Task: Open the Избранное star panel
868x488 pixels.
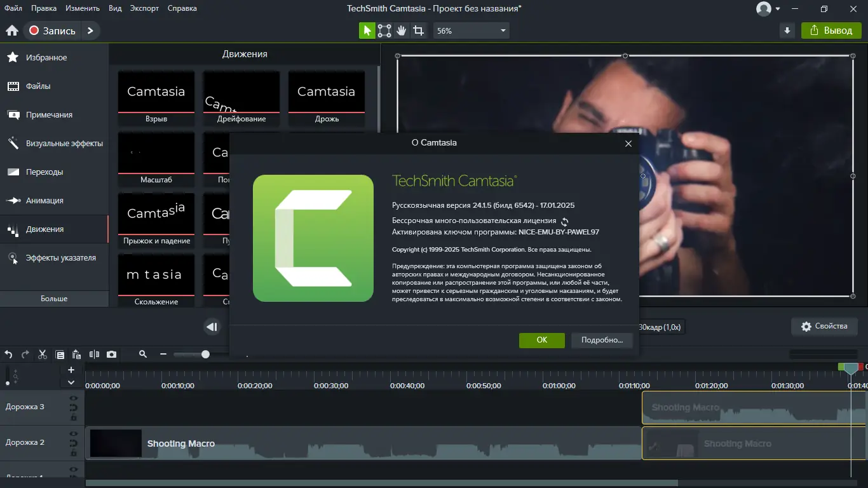Action: point(54,58)
